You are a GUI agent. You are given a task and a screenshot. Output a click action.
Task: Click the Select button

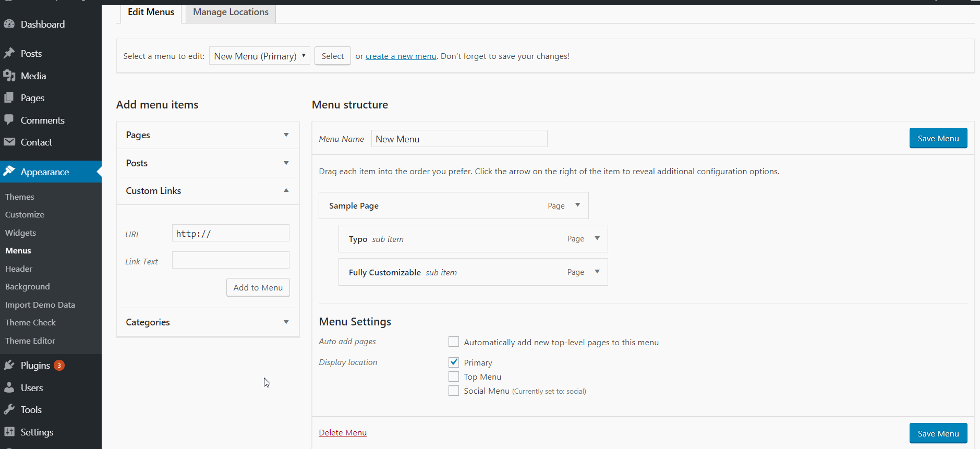point(333,56)
